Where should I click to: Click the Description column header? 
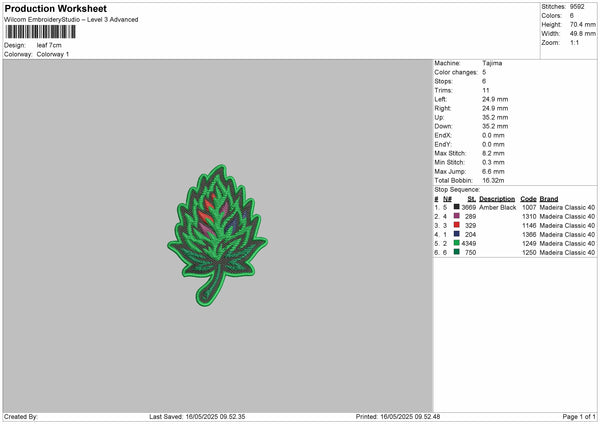[x=497, y=199]
